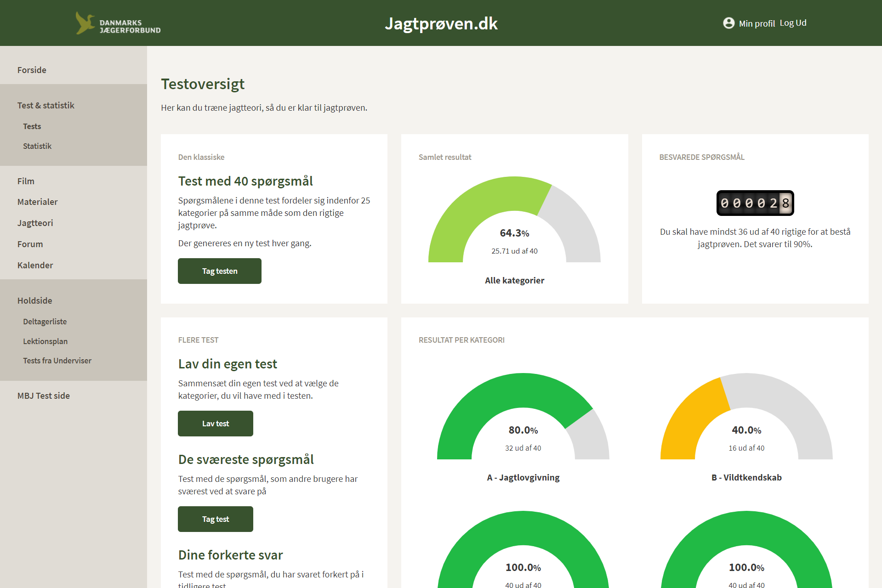882x588 pixels.
Task: Click the profile avatar icon
Action: (x=728, y=23)
